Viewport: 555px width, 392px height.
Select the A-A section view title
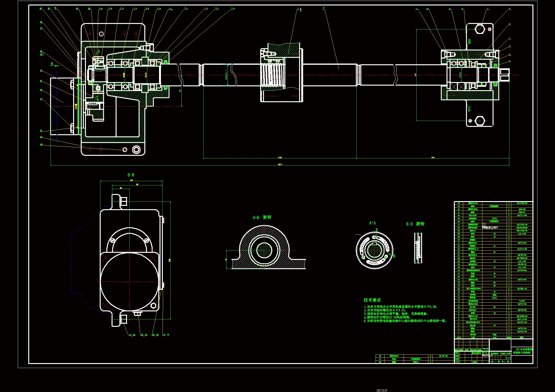tap(372, 223)
